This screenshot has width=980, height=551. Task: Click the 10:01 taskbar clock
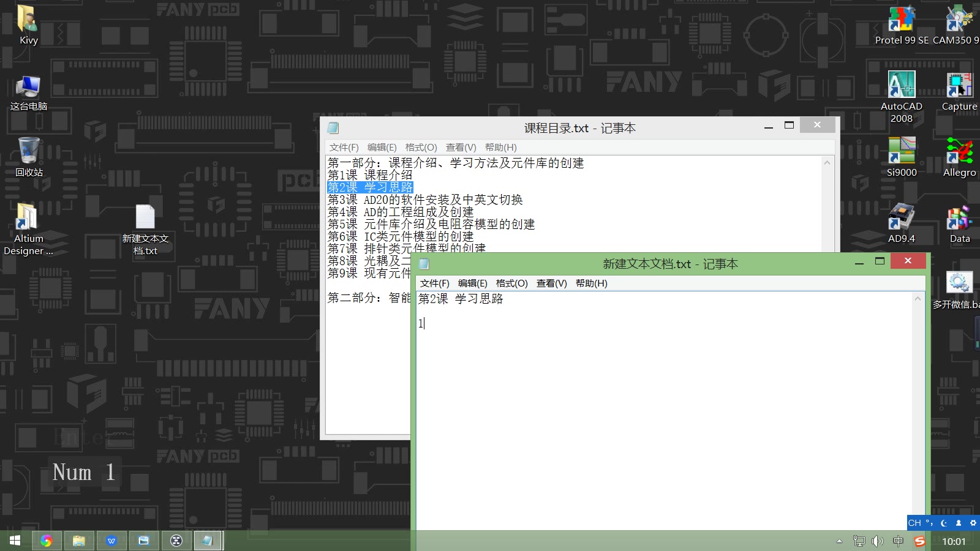[954, 541]
